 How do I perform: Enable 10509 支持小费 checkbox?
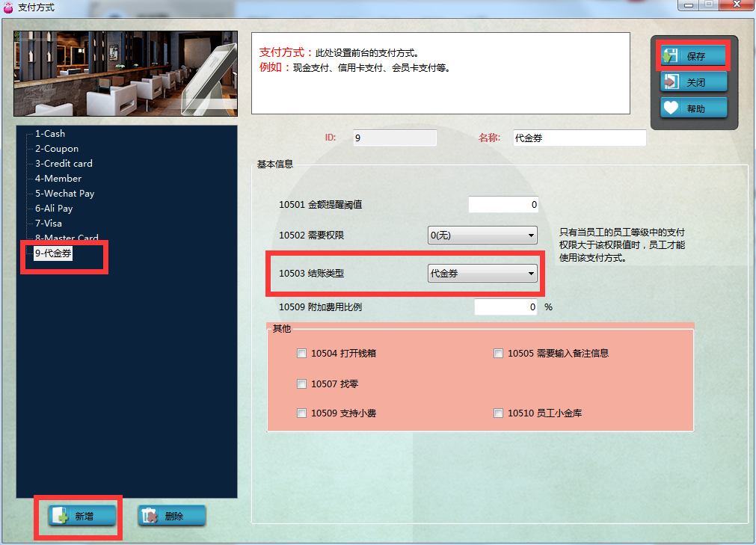click(x=301, y=413)
